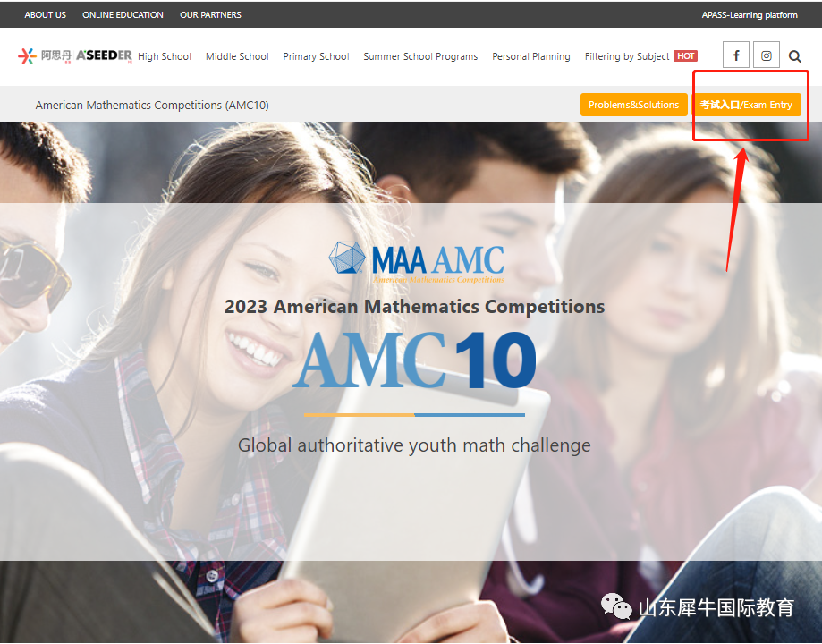Click the 考试入口/Exam Entry button

coord(747,105)
